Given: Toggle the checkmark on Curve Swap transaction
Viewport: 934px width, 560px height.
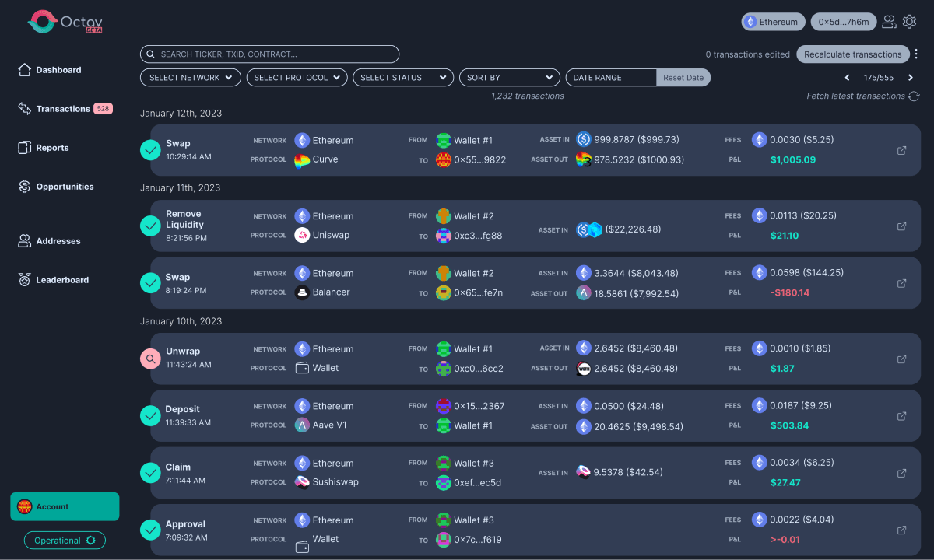Looking at the screenshot, I should click(x=150, y=150).
